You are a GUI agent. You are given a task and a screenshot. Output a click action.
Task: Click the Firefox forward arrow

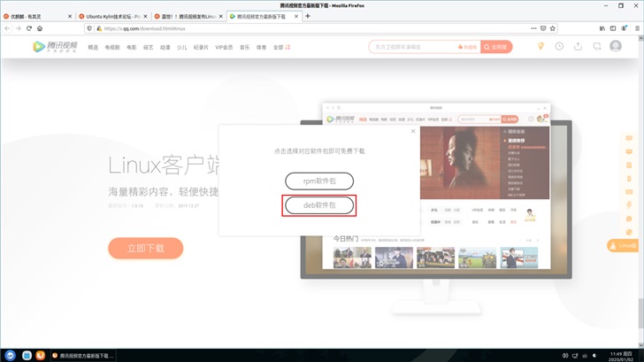click(x=18, y=28)
